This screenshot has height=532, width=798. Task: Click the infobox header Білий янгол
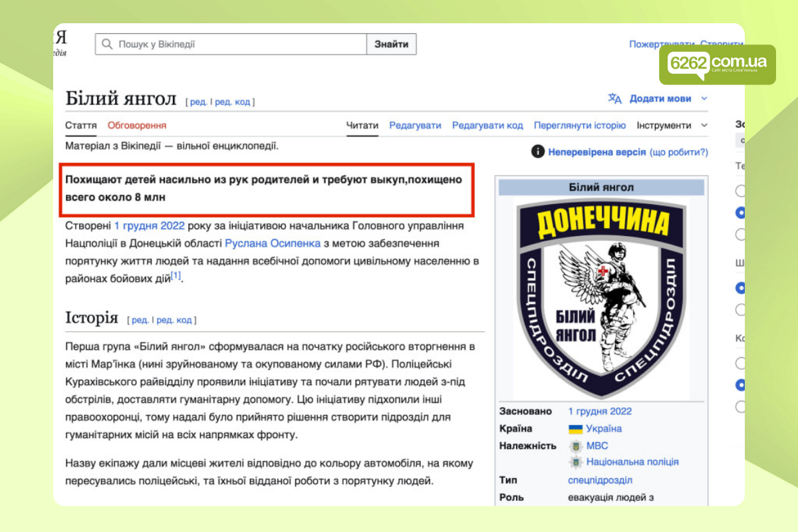(x=601, y=188)
